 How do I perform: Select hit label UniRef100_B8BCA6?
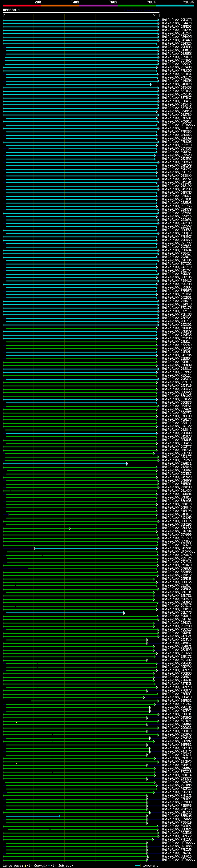tap(177, 816)
